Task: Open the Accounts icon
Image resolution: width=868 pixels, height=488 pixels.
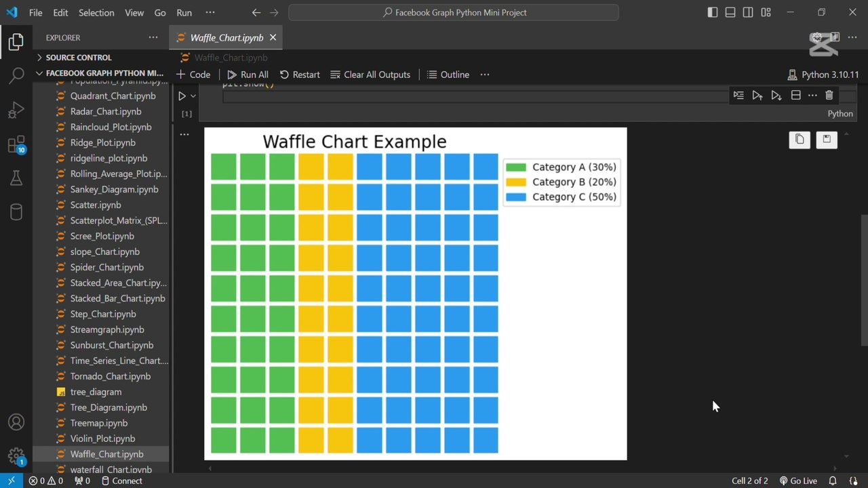Action: coord(16,422)
